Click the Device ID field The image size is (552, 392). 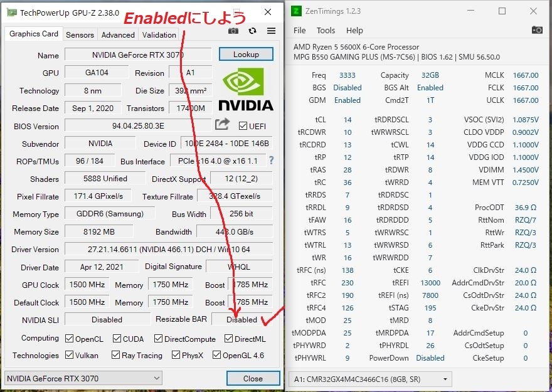pyautogui.click(x=226, y=143)
